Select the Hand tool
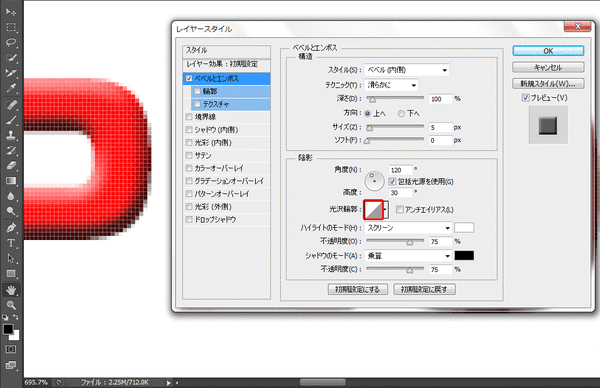600x388 pixels. [x=11, y=290]
